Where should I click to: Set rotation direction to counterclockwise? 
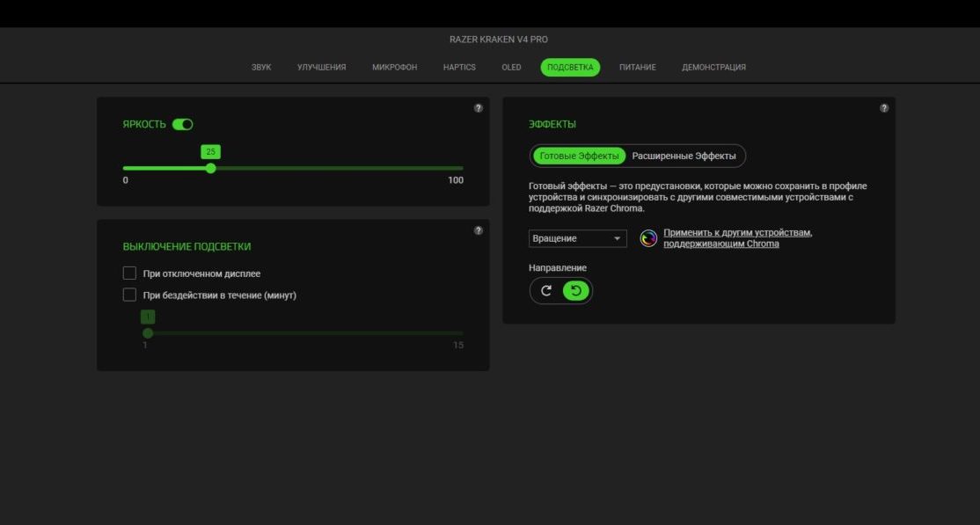tap(576, 290)
